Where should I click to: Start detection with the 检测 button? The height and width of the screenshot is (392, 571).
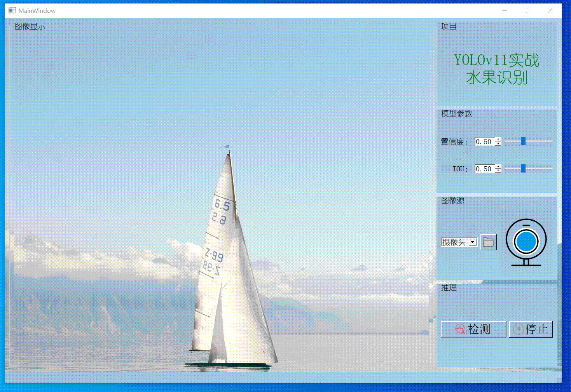pyautogui.click(x=473, y=329)
